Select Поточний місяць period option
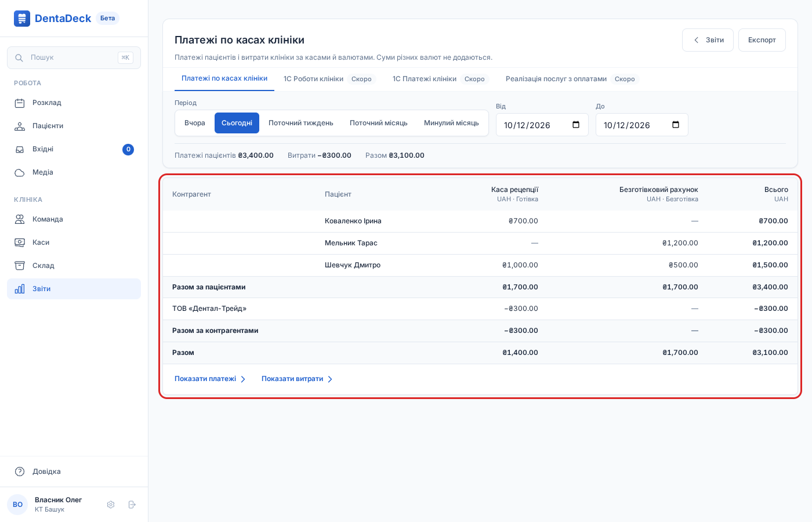This screenshot has width=812, height=522. (379, 123)
